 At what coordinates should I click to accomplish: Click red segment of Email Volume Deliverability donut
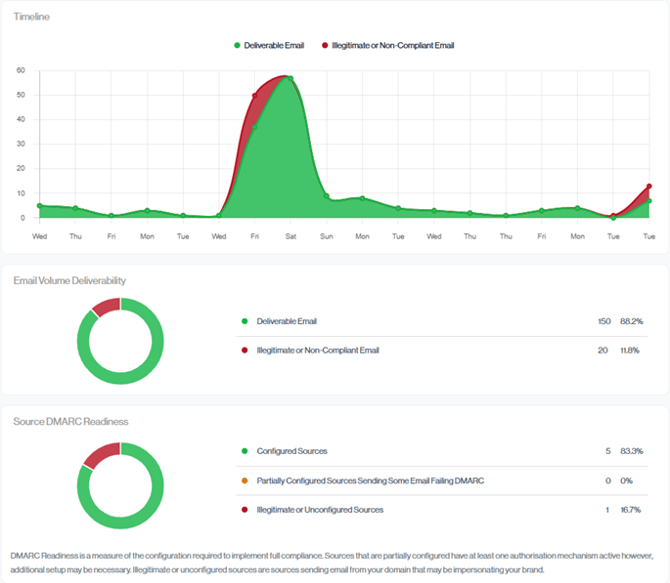tap(105, 305)
